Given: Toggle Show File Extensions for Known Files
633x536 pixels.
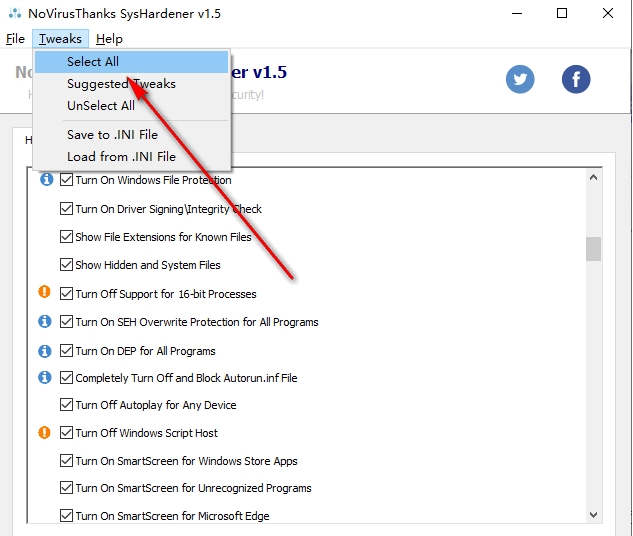Looking at the screenshot, I should [x=66, y=237].
